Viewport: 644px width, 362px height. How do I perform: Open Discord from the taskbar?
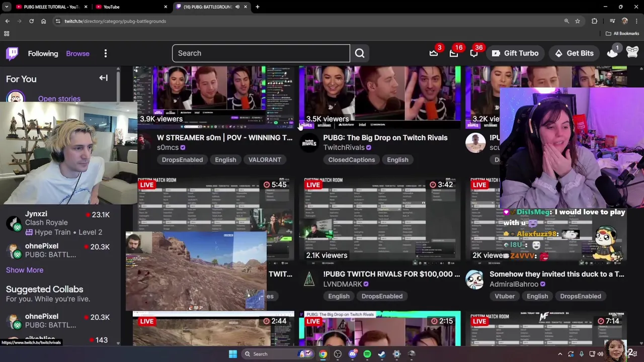click(x=352, y=354)
